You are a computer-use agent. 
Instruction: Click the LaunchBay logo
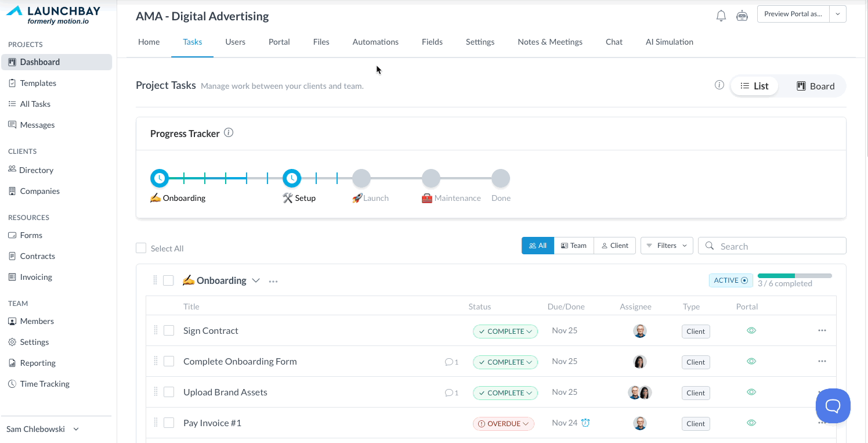53,15
